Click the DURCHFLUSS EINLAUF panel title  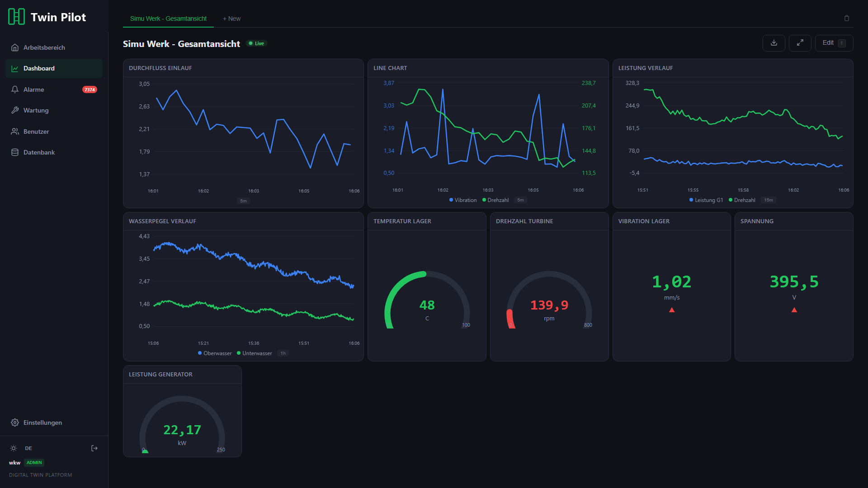(x=160, y=68)
